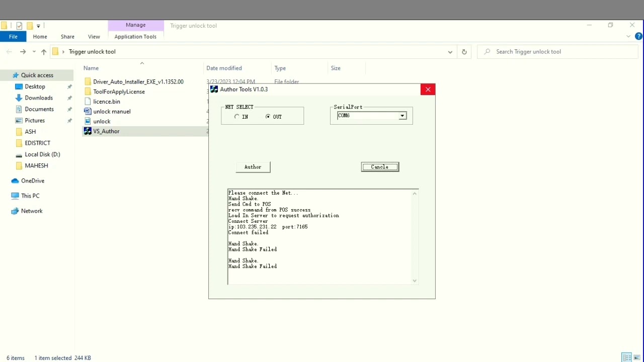Refresh the folder view
The width and height of the screenshot is (644, 362).
click(464, 52)
